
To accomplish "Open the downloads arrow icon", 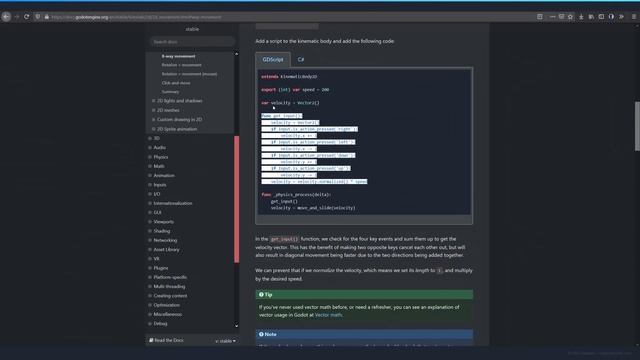I will click(x=581, y=17).
